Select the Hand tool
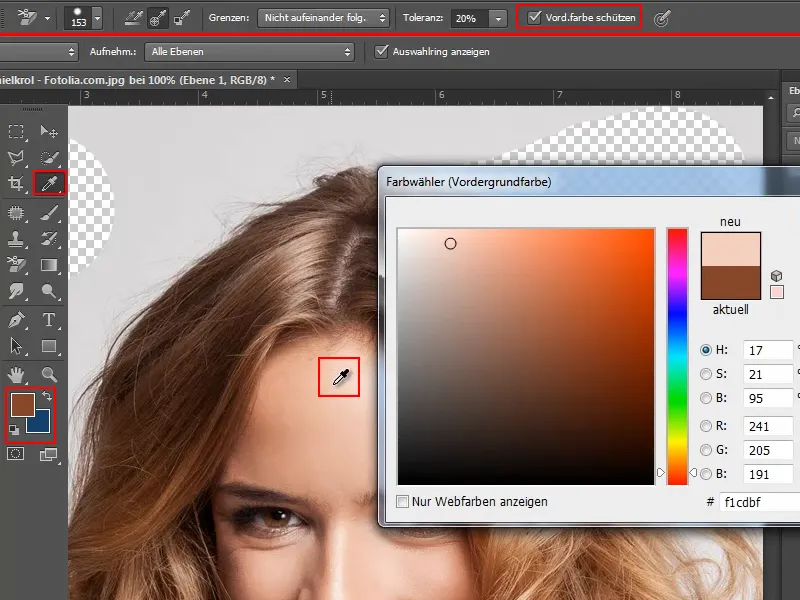This screenshot has width=800, height=600. coord(16,375)
